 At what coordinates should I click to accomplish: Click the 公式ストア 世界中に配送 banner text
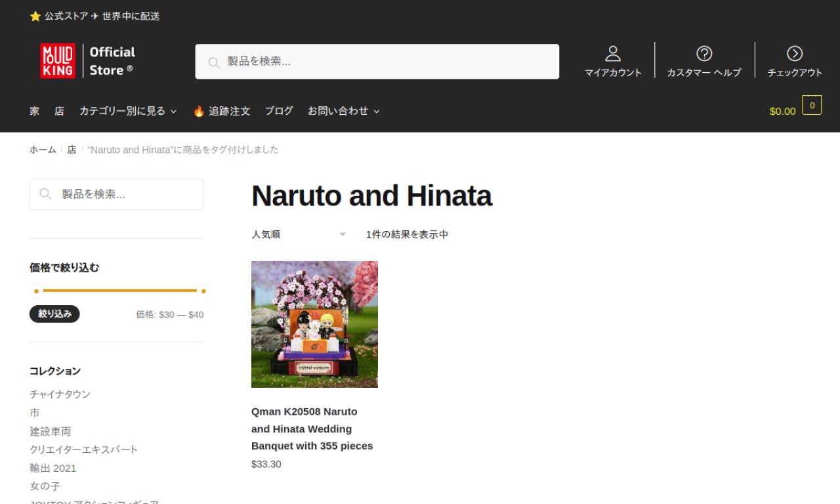[x=94, y=16]
